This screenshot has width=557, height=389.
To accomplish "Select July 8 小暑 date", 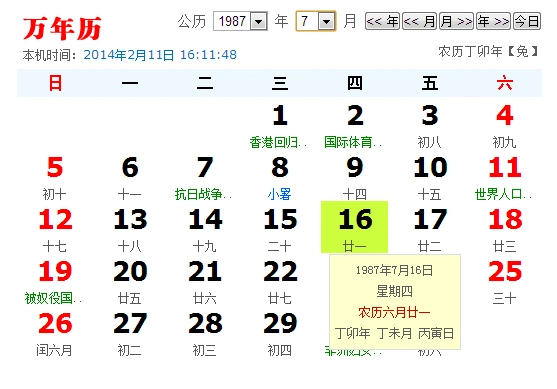I will point(280,177).
